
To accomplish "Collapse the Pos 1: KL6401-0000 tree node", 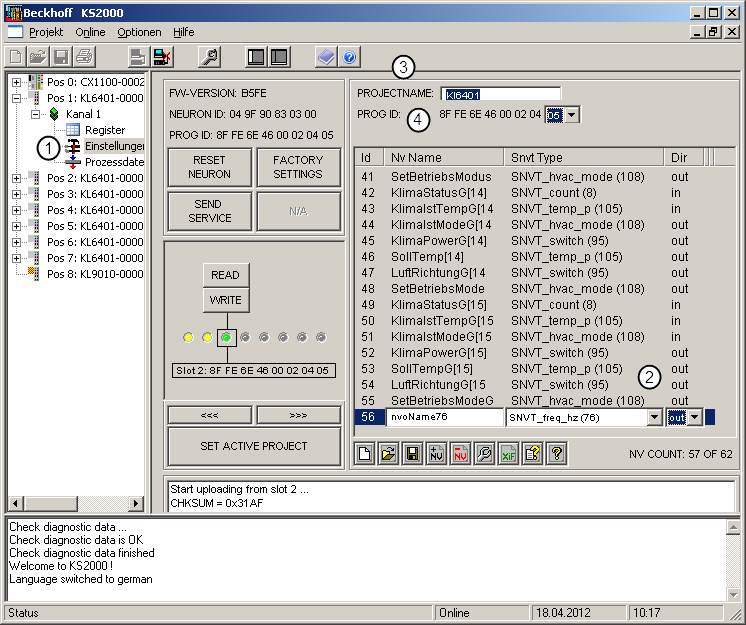I will pyautogui.click(x=17, y=98).
